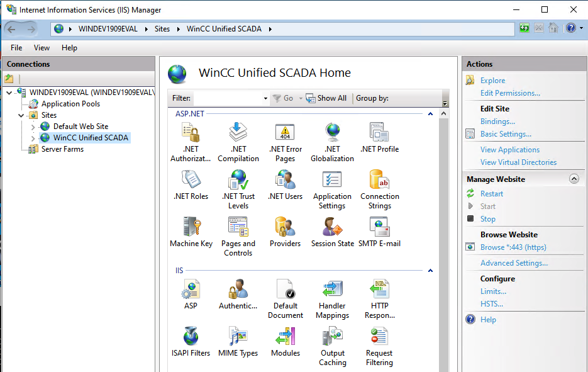The height and width of the screenshot is (372, 588).
Task: Click View Applications link
Action: click(510, 150)
